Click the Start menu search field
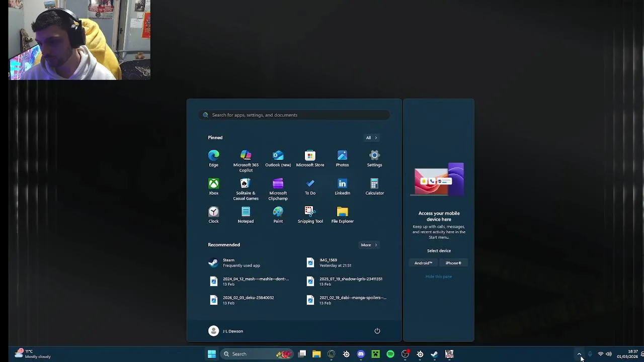The width and height of the screenshot is (644, 362). point(294,115)
